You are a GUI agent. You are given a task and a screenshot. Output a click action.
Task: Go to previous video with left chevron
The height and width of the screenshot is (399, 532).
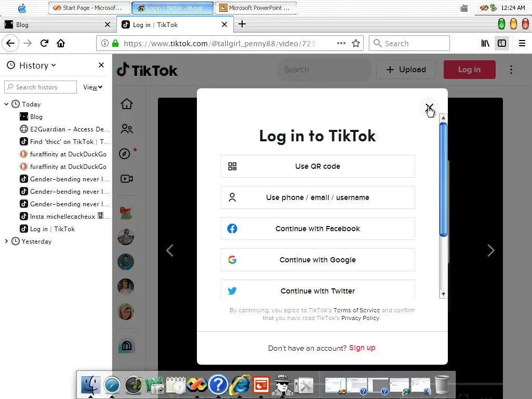[x=170, y=250]
